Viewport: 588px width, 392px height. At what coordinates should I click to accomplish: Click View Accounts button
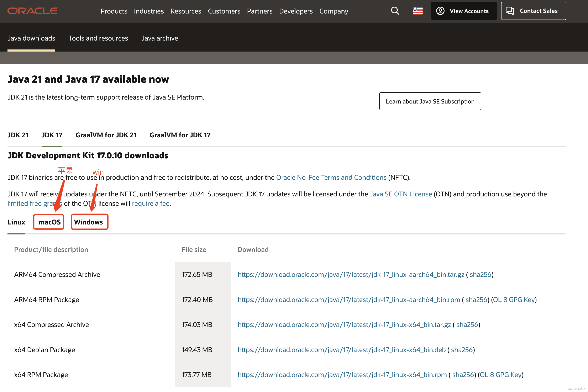(464, 11)
